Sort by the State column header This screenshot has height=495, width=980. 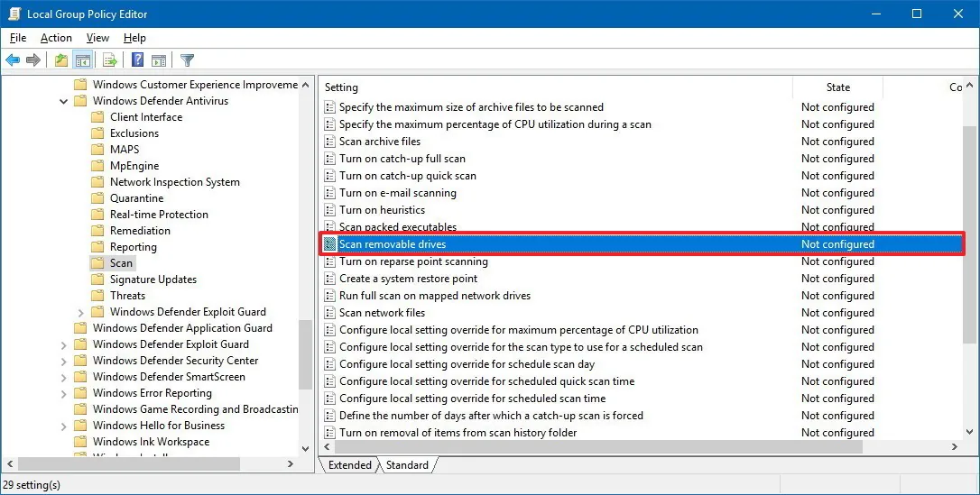[x=837, y=87]
